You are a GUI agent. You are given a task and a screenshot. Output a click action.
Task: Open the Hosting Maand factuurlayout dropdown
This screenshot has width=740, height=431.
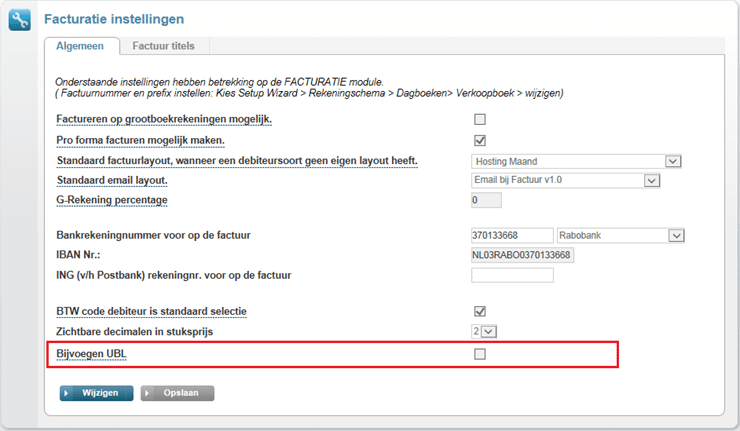click(x=576, y=161)
